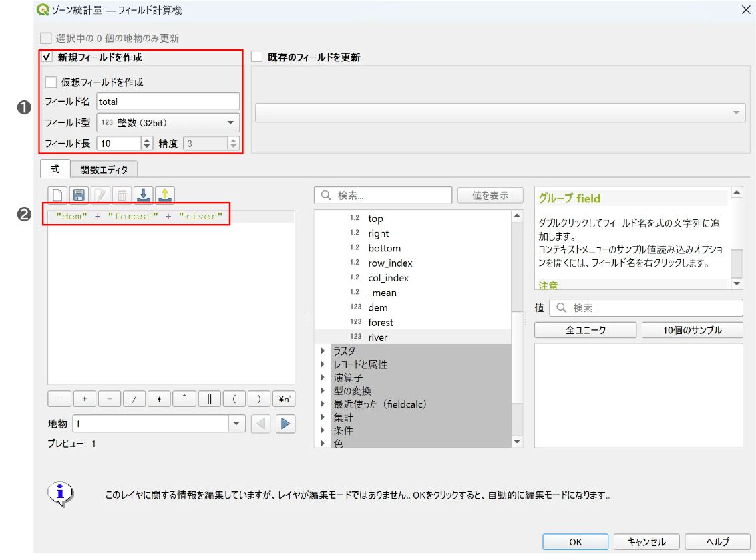The width and height of the screenshot is (756, 560).
Task: Select the row_index field in the list
Action: (390, 263)
